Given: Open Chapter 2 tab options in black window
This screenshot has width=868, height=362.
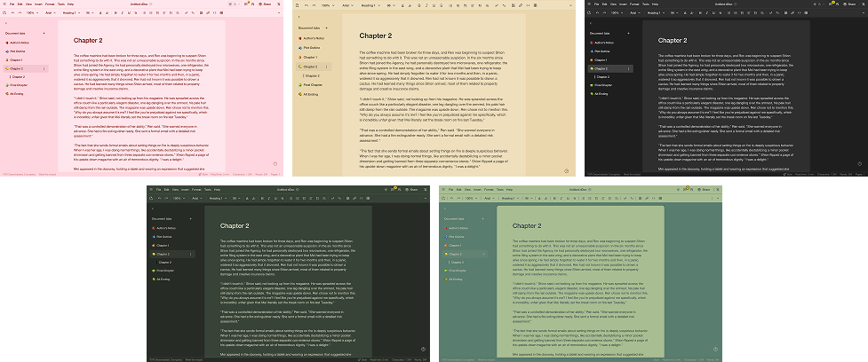Looking at the screenshot, I should [629, 68].
